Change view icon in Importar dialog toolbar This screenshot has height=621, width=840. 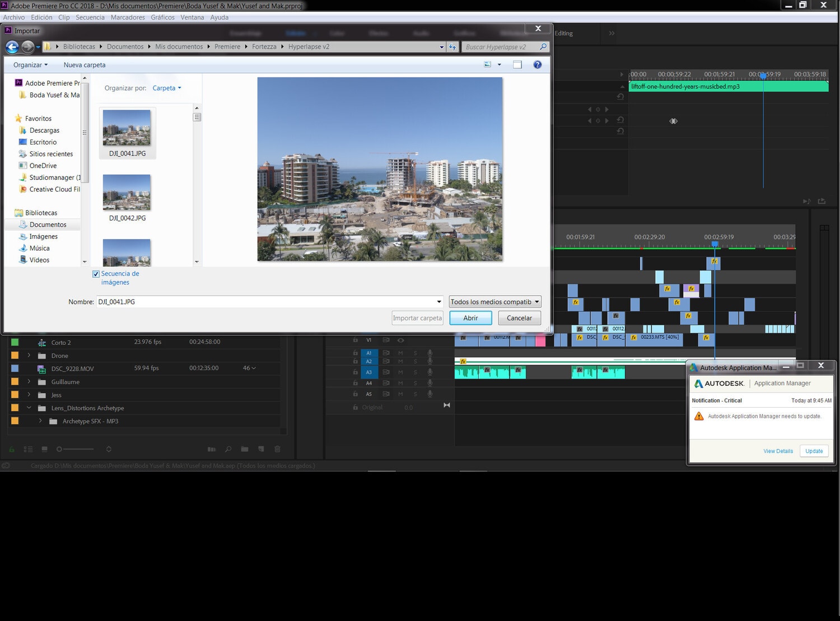click(488, 65)
